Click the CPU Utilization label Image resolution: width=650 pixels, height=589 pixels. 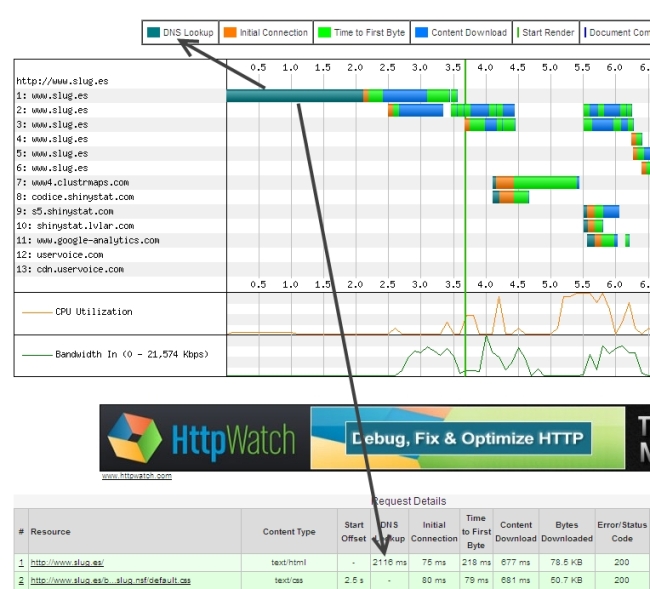[x=94, y=312]
